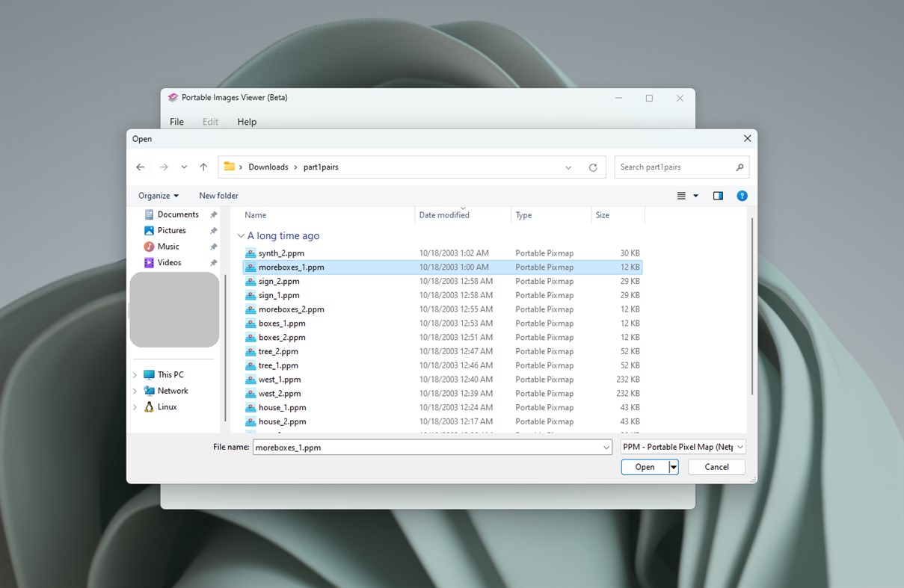Open Help menu in Portable Images Viewer
The image size is (904, 588).
pyautogui.click(x=247, y=122)
